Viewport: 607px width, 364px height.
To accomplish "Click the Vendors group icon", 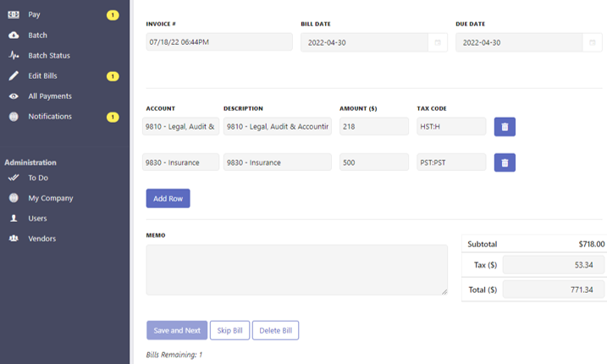I will click(14, 239).
